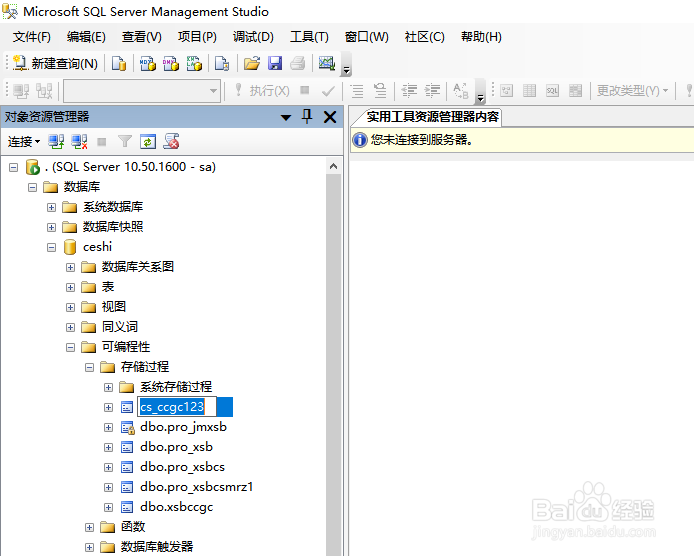
Task: Click the Analysis Services DMX query icon
Action: point(171,63)
